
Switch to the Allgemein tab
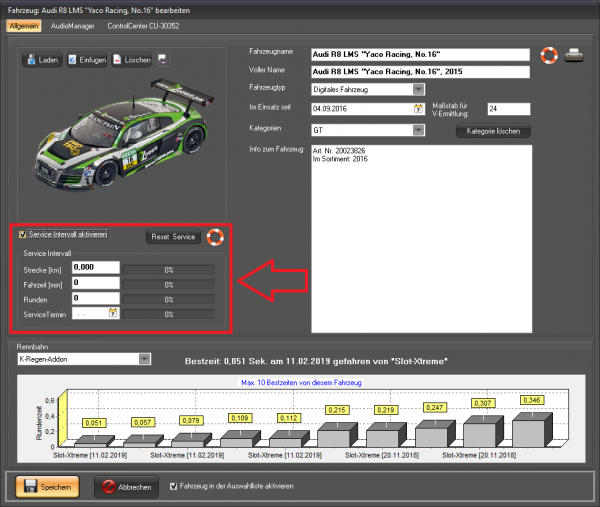point(24,26)
